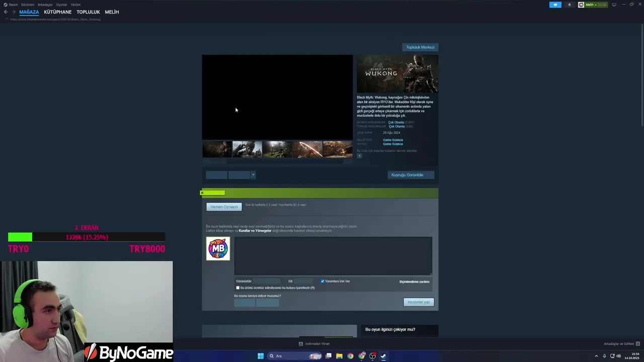Open the Steam announcements megaphone
Image resolution: width=644 pixels, height=362 pixels.
click(x=555, y=5)
